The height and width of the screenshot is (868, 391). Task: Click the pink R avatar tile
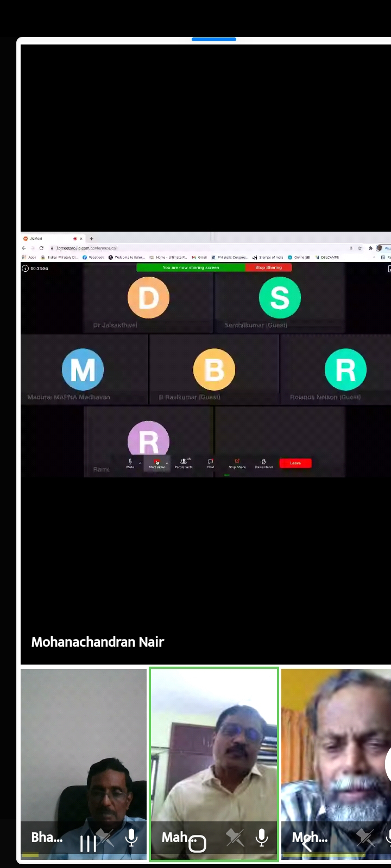tap(148, 442)
